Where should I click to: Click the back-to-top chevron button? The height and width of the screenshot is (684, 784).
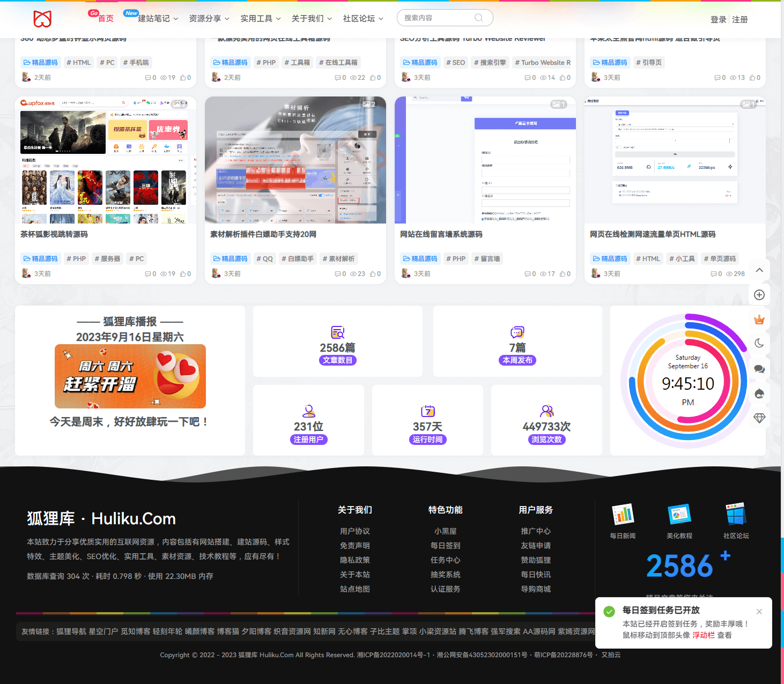coord(759,270)
